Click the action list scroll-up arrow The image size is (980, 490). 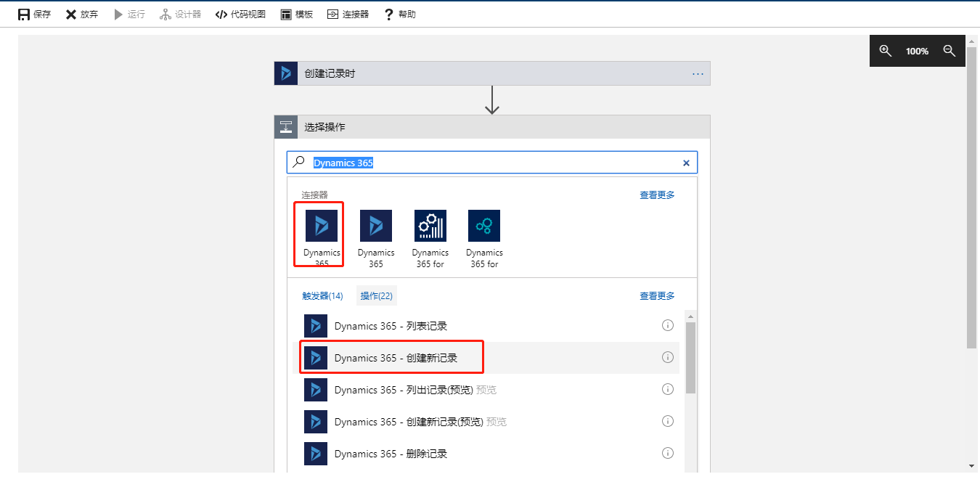coord(690,317)
